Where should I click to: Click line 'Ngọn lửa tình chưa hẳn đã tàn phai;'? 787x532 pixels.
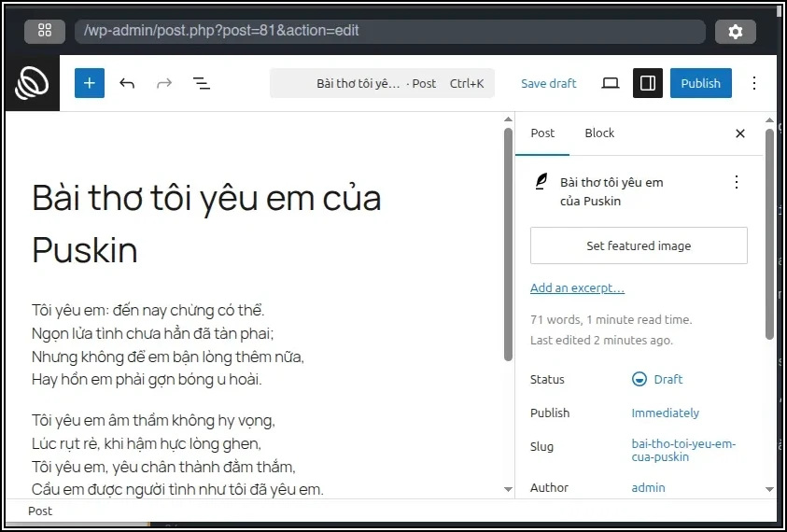pyautogui.click(x=152, y=333)
